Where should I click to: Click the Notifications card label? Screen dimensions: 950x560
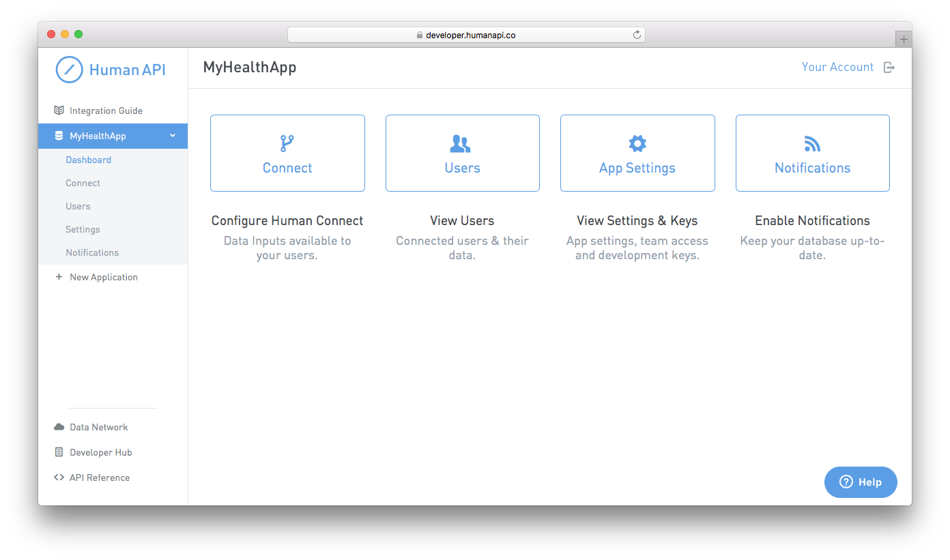[812, 168]
